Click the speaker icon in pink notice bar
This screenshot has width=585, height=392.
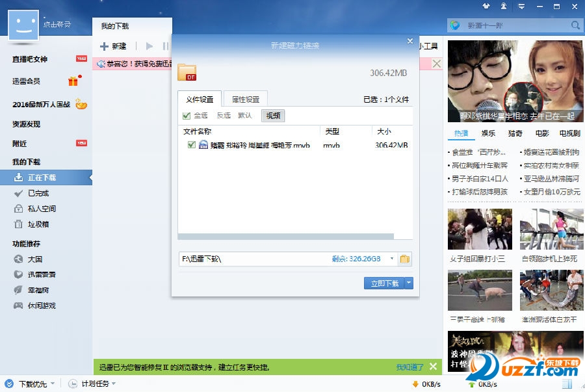tap(101, 64)
